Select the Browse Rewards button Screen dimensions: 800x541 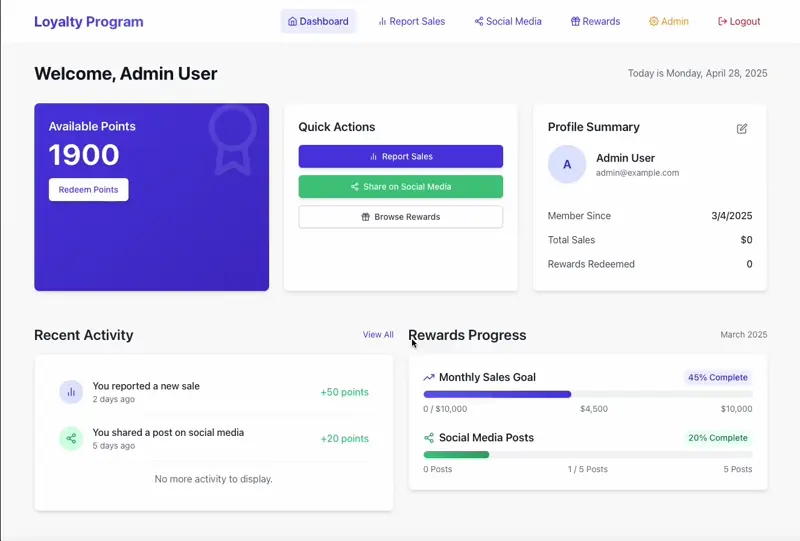tap(400, 217)
